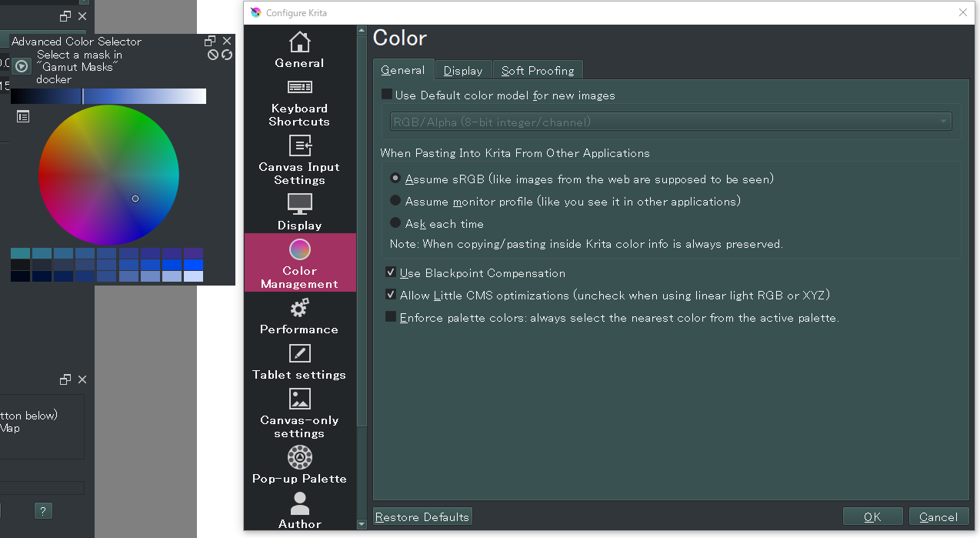
Task: Open the RGB/Alpha color model dropdown
Action: pos(670,122)
